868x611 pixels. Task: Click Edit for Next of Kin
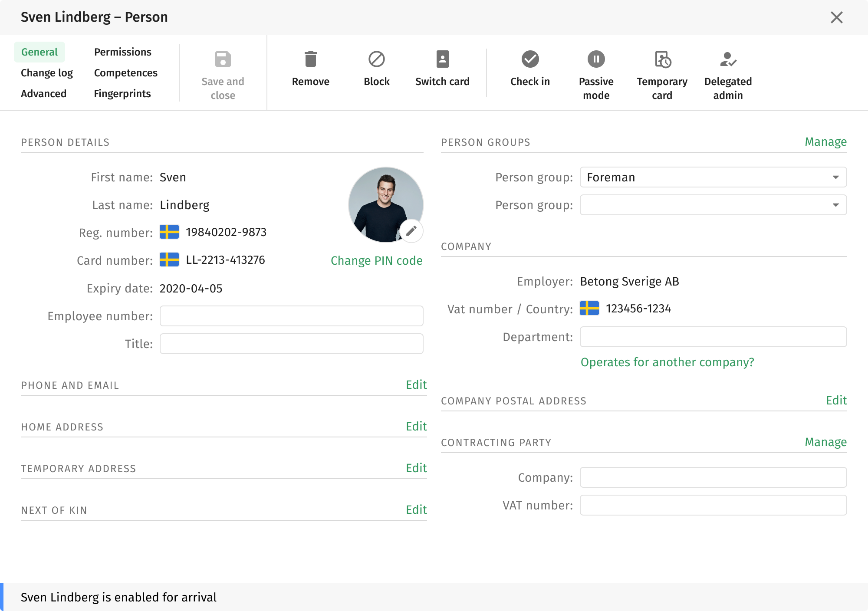(416, 510)
